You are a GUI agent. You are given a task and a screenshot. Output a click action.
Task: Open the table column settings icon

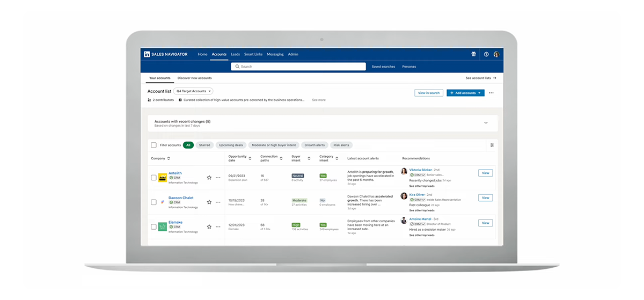coord(492,145)
